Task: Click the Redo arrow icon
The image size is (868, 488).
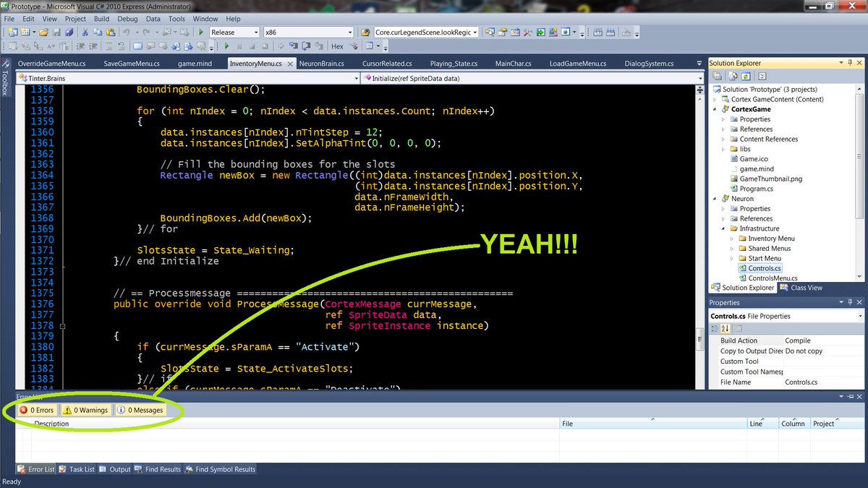Action: [146, 33]
